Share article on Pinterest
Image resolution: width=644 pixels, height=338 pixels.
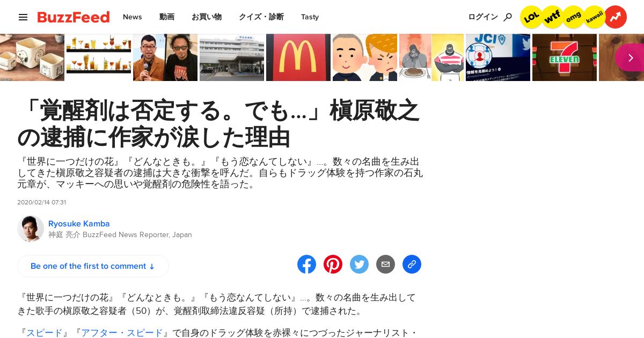[333, 264]
